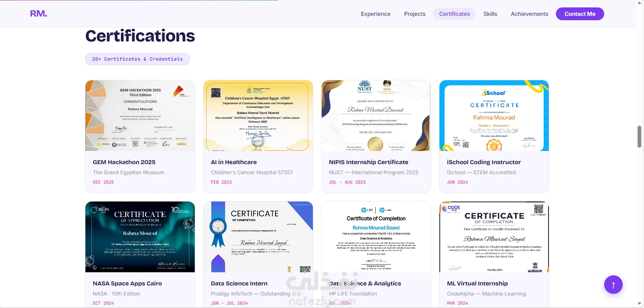Click the page vertical scrollbar thumb
Image resolution: width=644 pixels, height=308 pixels.
[x=639, y=136]
